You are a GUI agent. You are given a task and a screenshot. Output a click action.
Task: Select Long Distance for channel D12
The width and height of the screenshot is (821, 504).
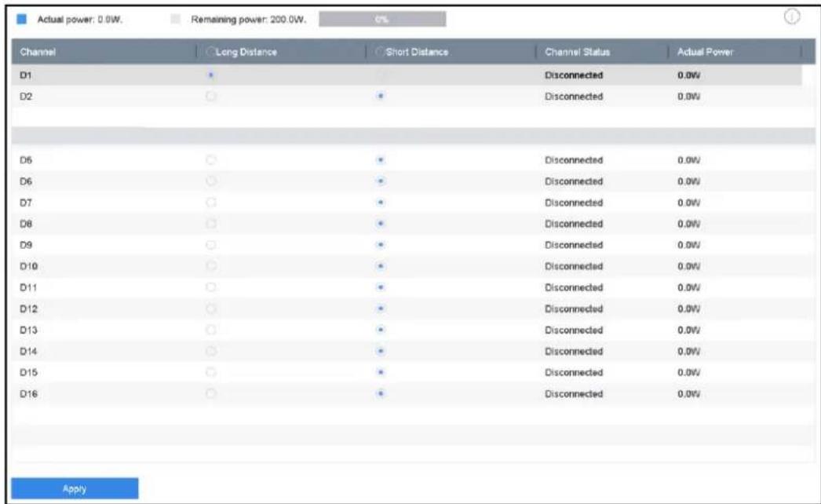tap(211, 309)
